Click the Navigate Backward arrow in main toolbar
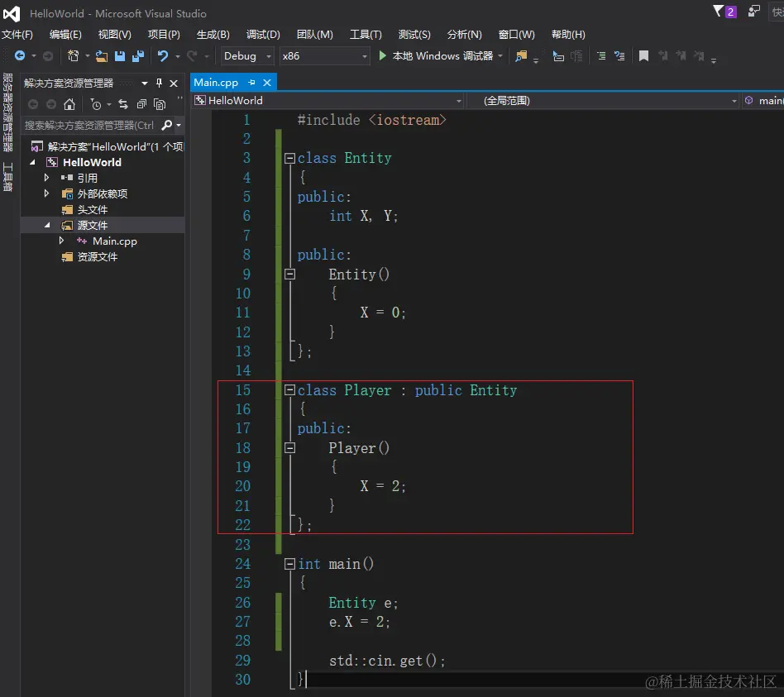Image resolution: width=784 pixels, height=697 pixels. point(20,55)
